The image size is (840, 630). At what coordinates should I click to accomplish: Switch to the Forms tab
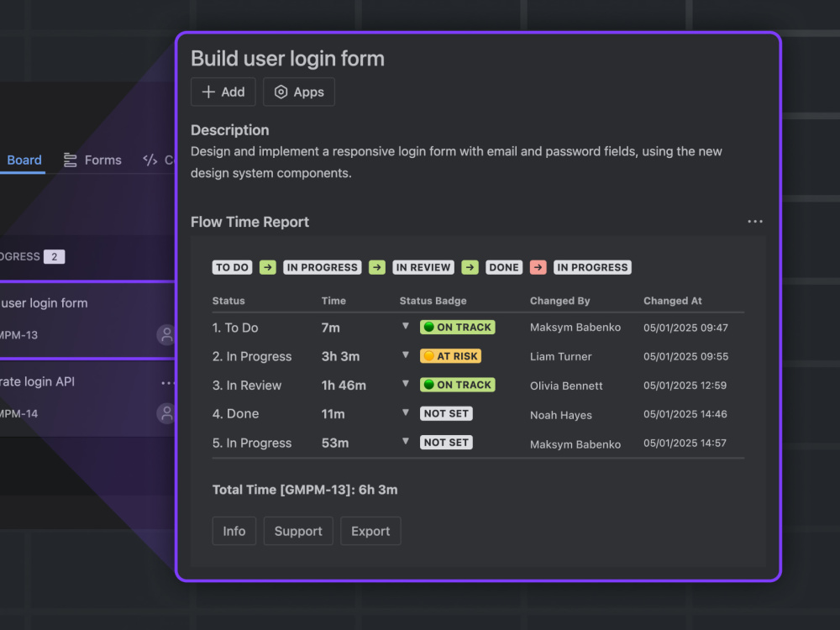click(x=92, y=160)
